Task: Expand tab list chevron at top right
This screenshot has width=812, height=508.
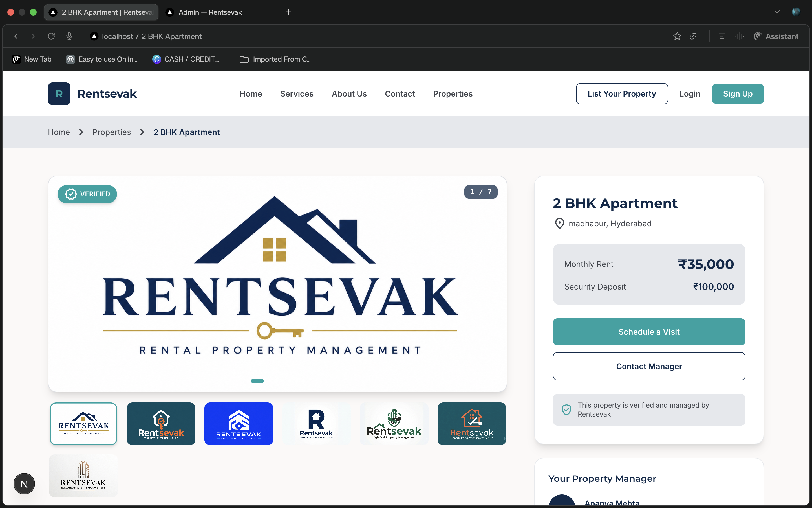Action: (x=777, y=12)
